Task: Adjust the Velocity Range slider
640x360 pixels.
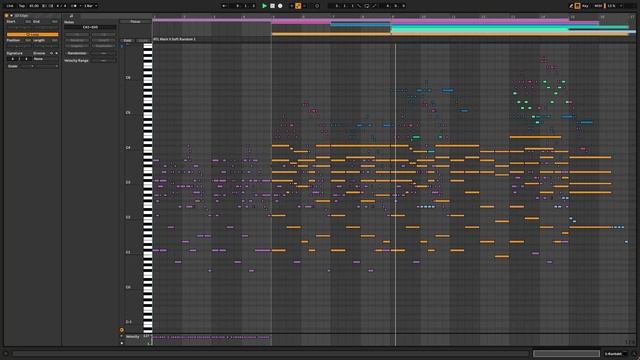Action: click(x=103, y=60)
